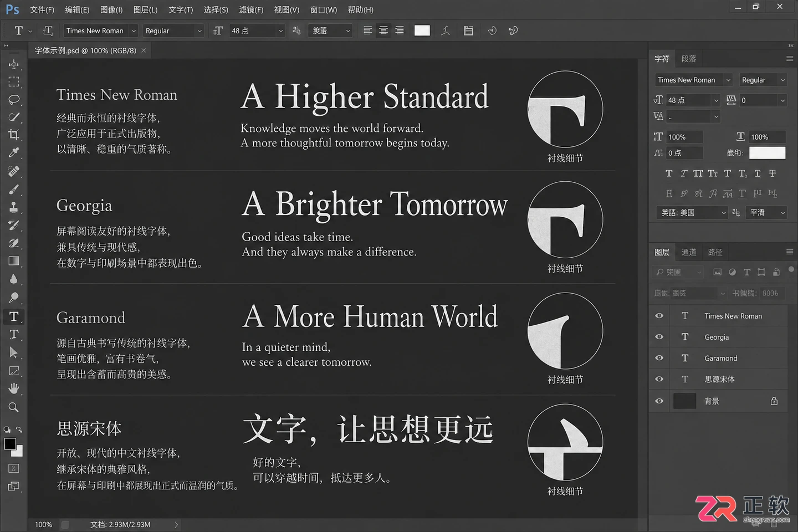Open the 文件(F) menu

coord(42,9)
